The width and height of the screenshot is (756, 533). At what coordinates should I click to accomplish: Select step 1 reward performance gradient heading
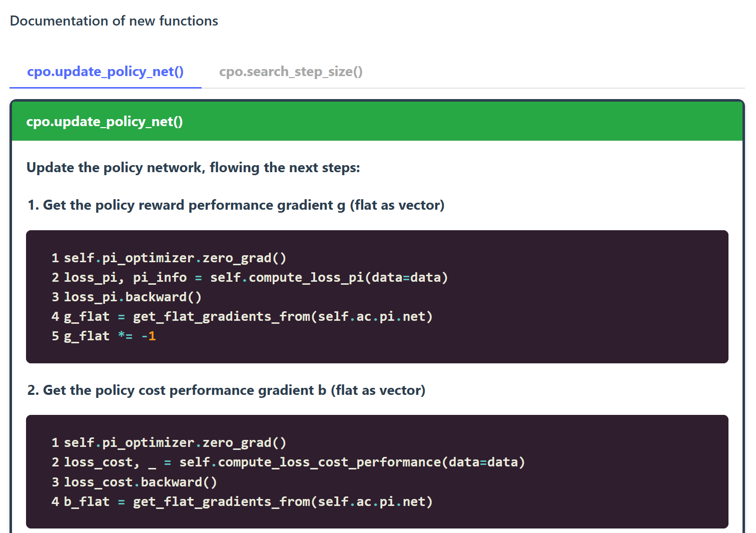pos(236,205)
